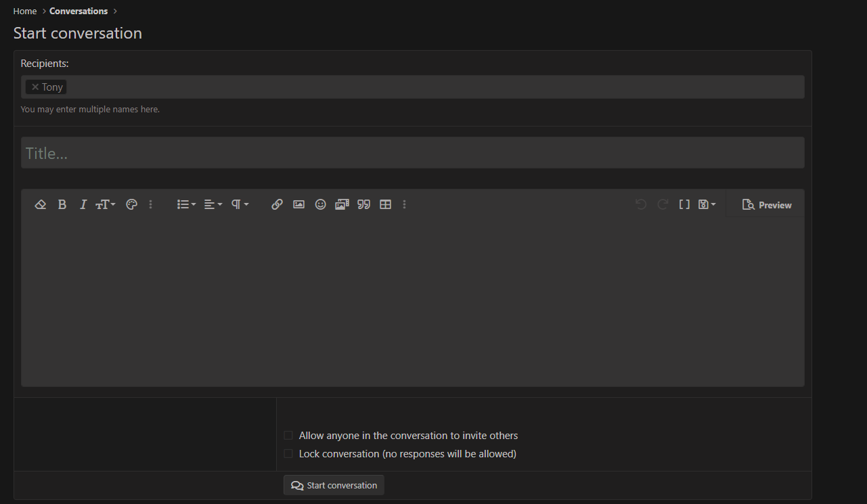Image resolution: width=867 pixels, height=504 pixels.
Task: Check the Lock conversation option
Action: [x=288, y=454]
